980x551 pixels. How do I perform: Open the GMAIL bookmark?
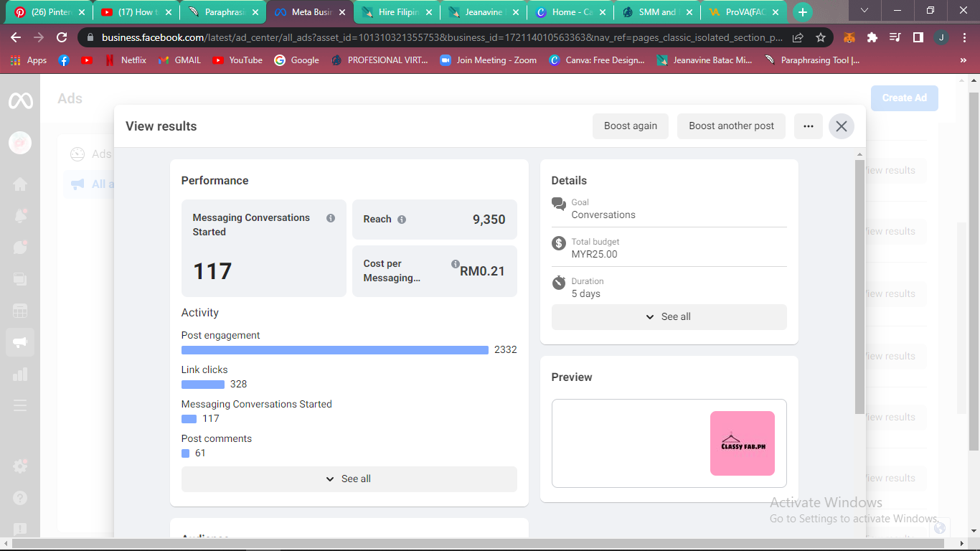180,60
